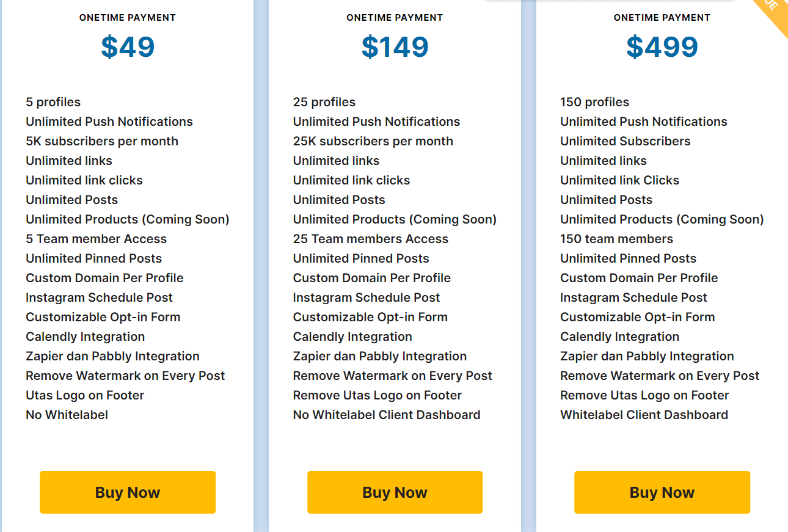
Task: Click ONETIME PAYMENT above the $499 price
Action: (662, 18)
